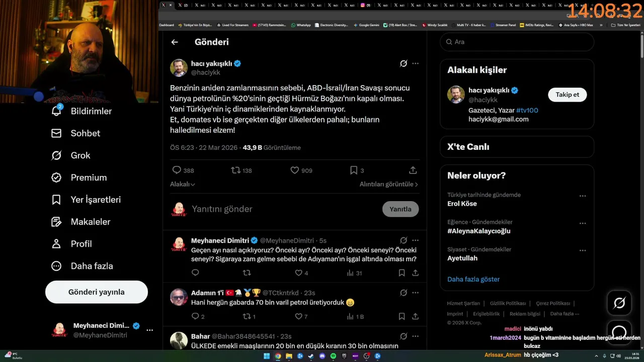Open more options on Meyhaneci Dimitri's reply
644x362 pixels.
pyautogui.click(x=415, y=240)
